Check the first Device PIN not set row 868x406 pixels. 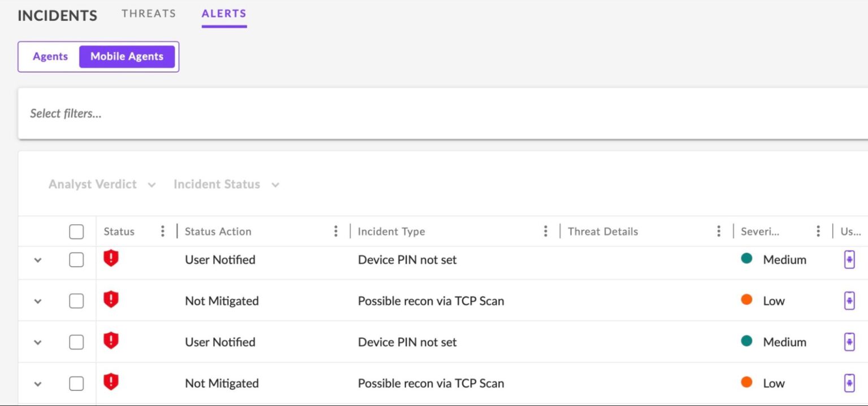[x=76, y=260]
